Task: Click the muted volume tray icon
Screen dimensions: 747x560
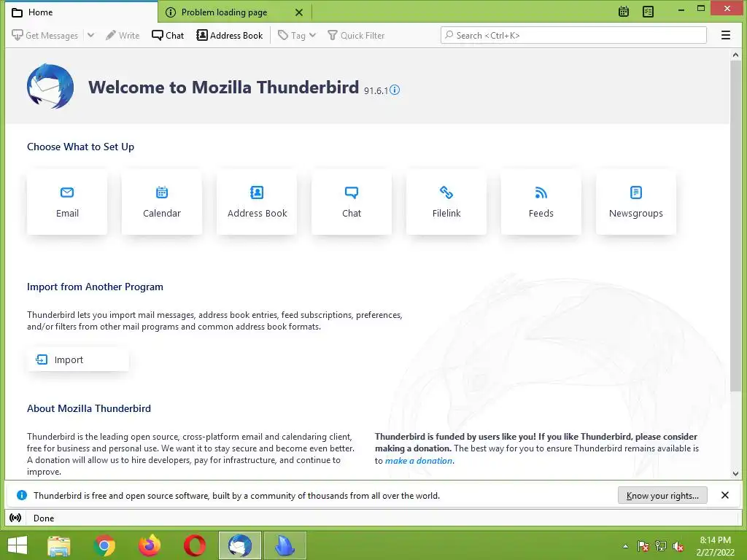Action: (x=678, y=546)
